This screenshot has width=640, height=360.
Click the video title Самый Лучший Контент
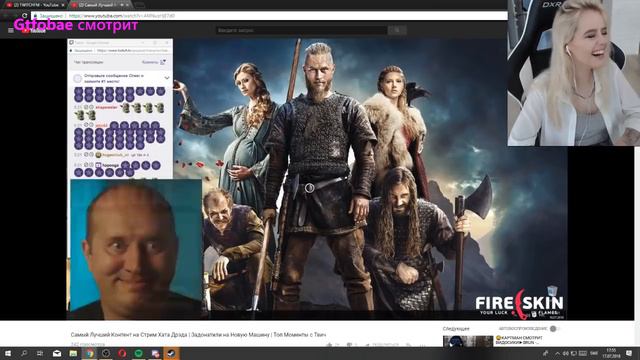(198, 335)
